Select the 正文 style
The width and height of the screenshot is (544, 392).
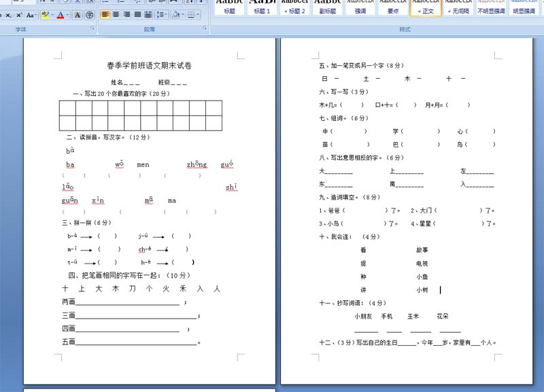tap(426, 7)
